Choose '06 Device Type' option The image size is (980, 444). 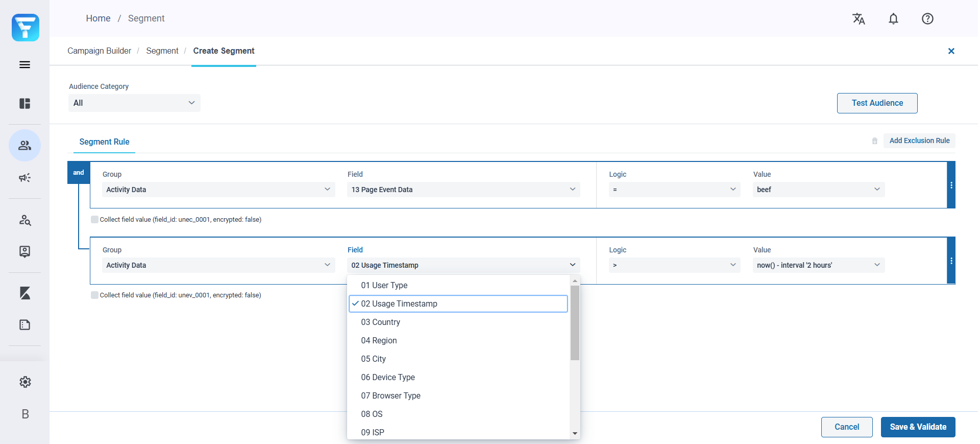[x=388, y=378]
